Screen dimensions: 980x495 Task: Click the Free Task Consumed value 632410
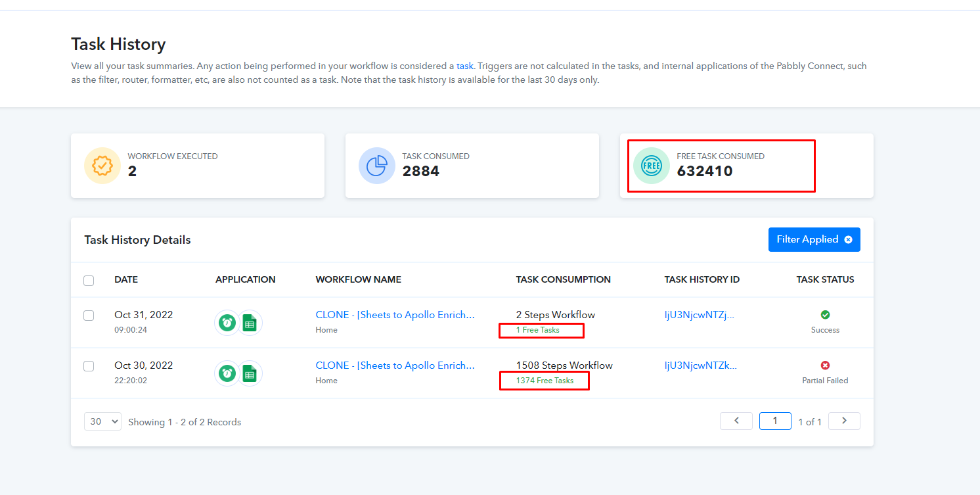[x=705, y=172]
